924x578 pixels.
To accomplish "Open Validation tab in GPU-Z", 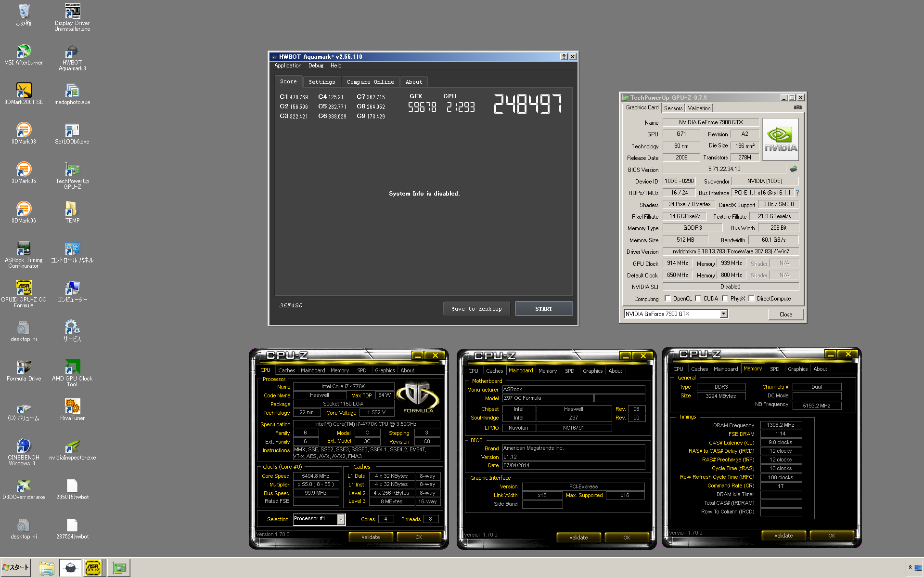I will 699,108.
